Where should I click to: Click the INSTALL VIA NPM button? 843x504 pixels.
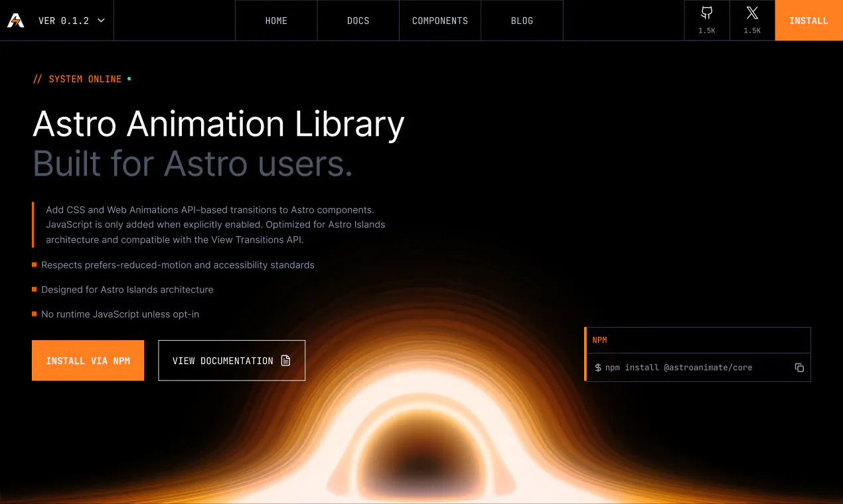coord(88,361)
